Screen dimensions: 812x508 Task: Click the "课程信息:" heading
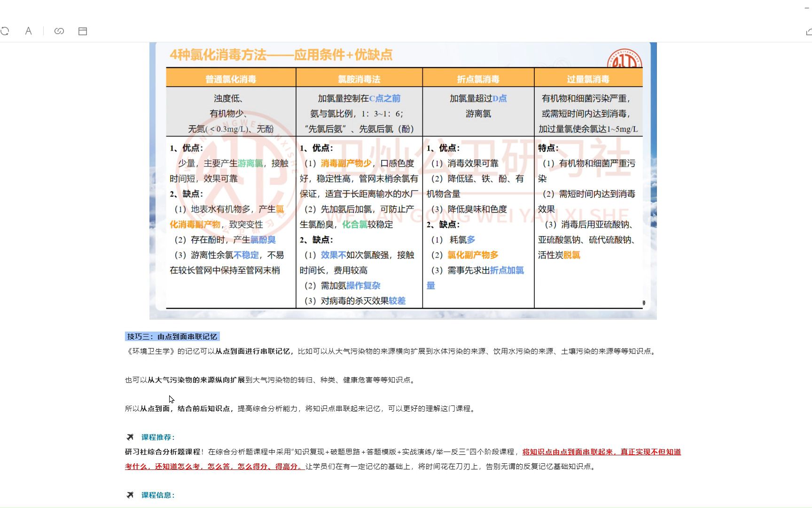point(158,495)
